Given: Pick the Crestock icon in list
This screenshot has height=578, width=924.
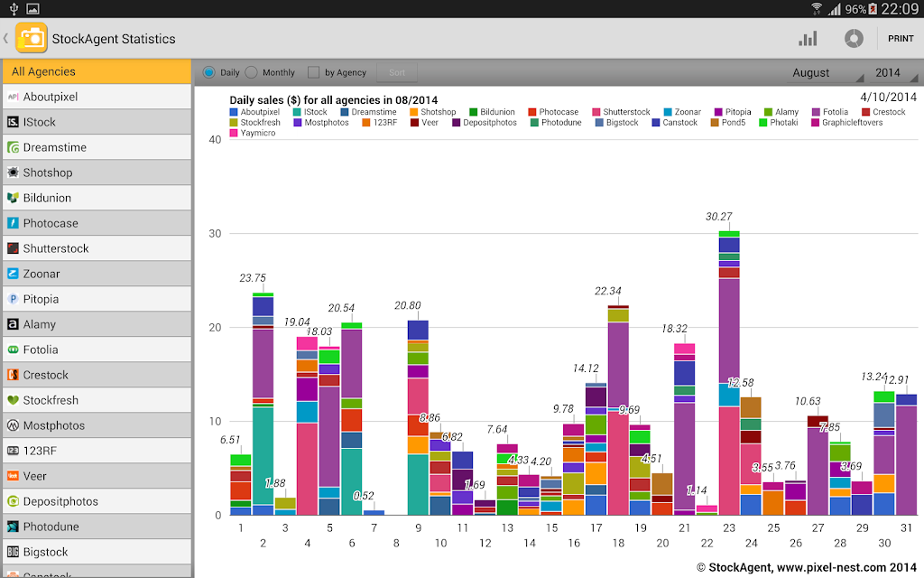Looking at the screenshot, I should point(13,375).
